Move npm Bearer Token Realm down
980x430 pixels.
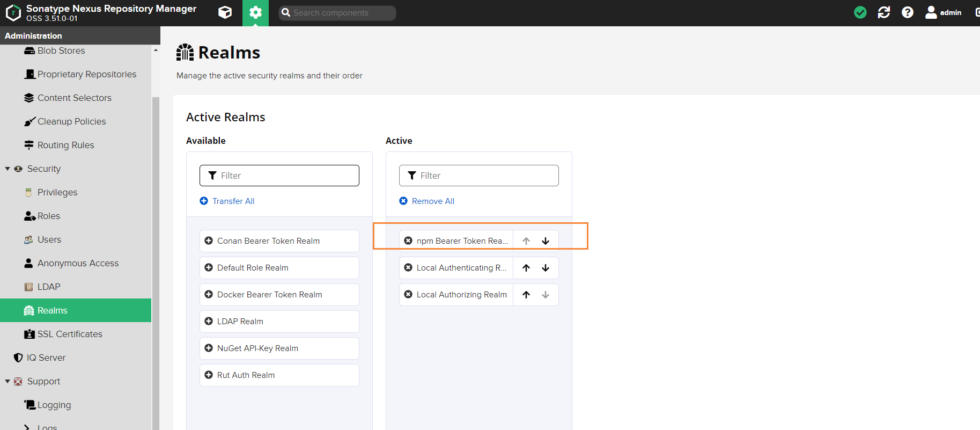546,241
